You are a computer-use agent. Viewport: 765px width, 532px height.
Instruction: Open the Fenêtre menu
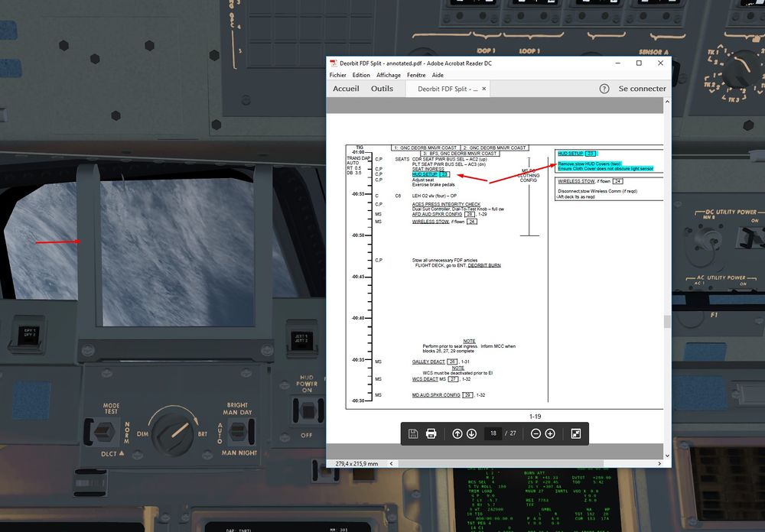pos(416,75)
